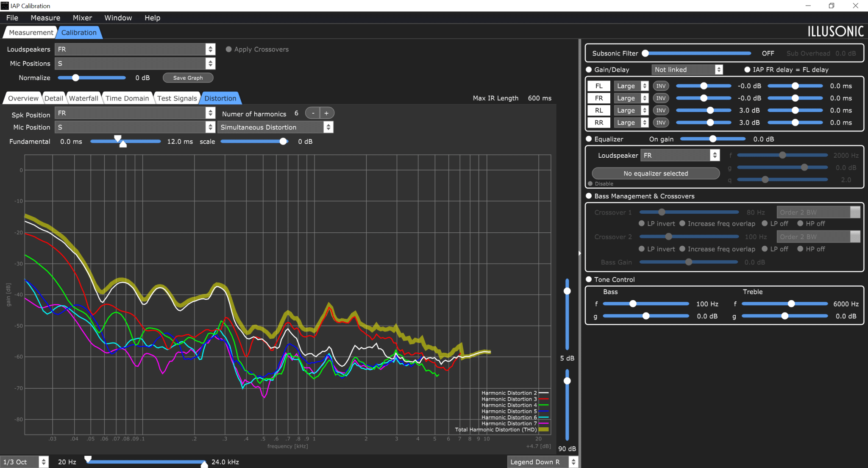Toggle the Gain/Delay section radio
Image resolution: width=868 pixels, height=468 pixels.
[x=589, y=70]
